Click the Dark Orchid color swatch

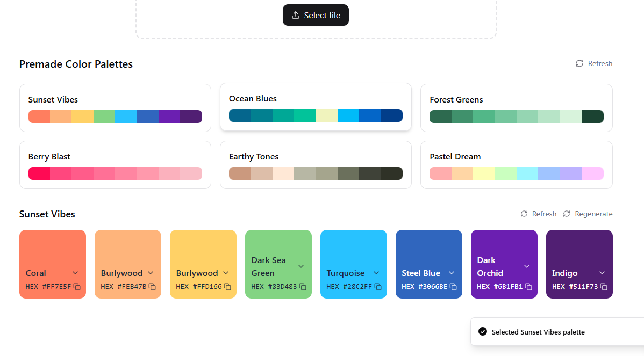point(504,247)
